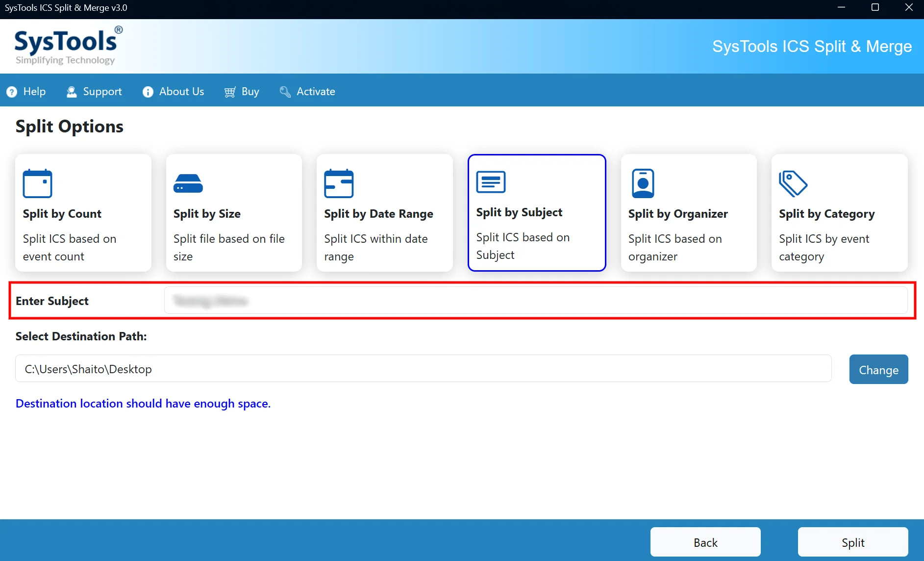The height and width of the screenshot is (561, 924).
Task: Click 'Destination location should have enough space.' note
Action: pyautogui.click(x=143, y=404)
